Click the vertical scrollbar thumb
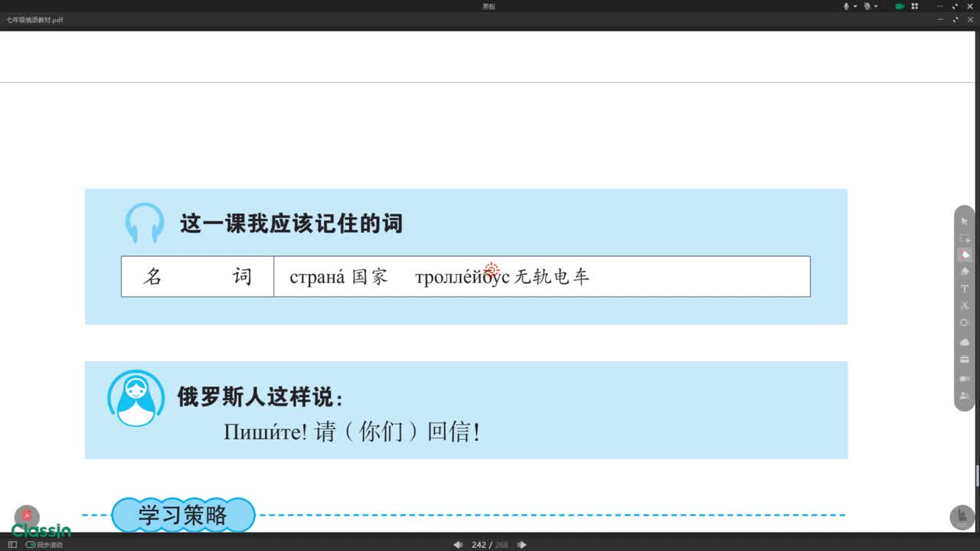Screen dimensions: 980x551 coord(977,475)
